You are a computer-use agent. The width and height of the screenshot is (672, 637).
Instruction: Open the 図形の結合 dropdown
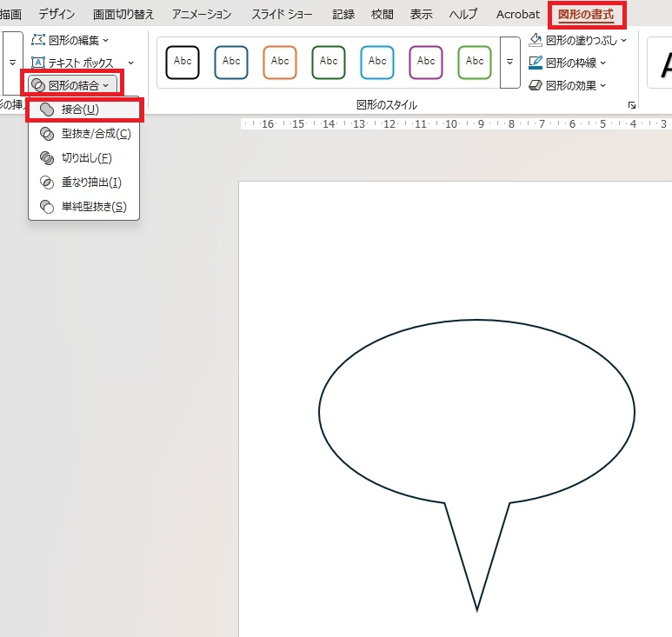[72, 85]
